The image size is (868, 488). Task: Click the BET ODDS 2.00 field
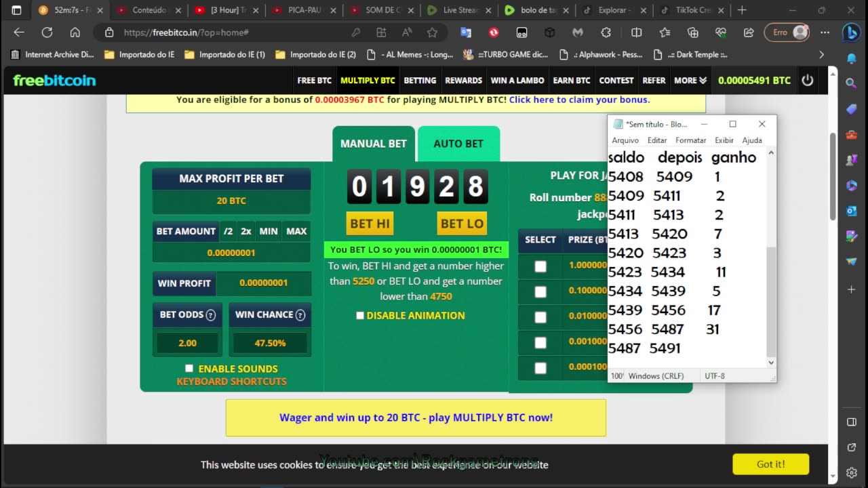[x=187, y=343]
